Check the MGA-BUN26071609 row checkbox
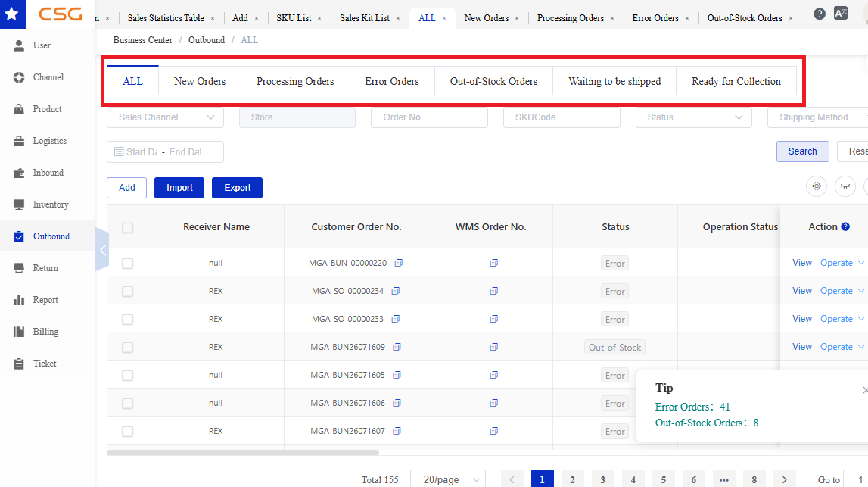 127,348
